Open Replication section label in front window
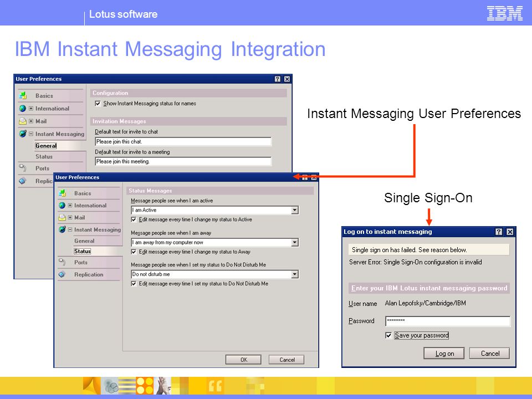 pos(89,274)
